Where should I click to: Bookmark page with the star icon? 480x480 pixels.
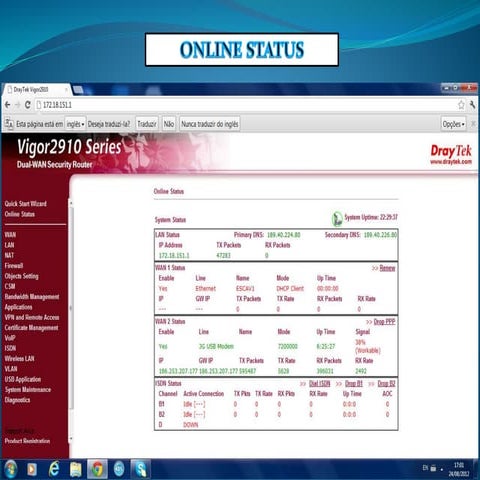(461, 105)
